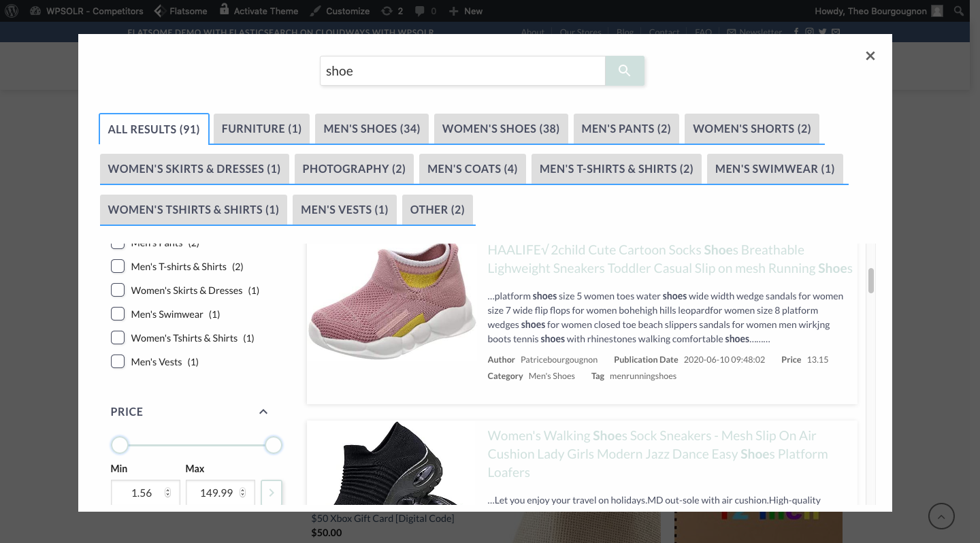Click the black sock sneaker thumbnail

[392, 463]
